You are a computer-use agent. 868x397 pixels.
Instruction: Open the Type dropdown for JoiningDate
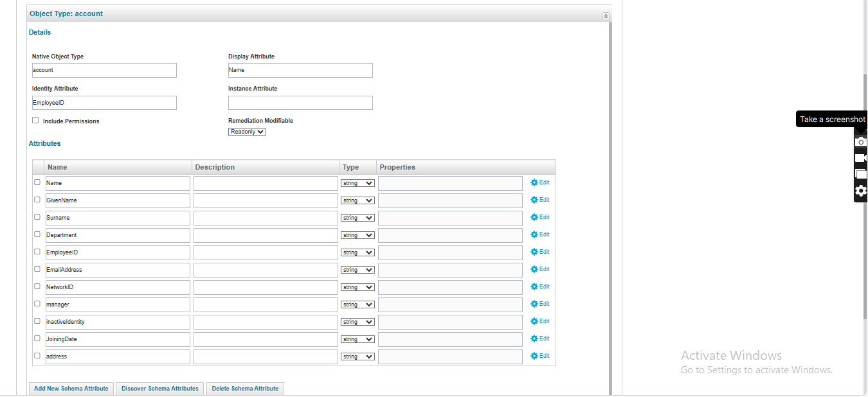[357, 339]
